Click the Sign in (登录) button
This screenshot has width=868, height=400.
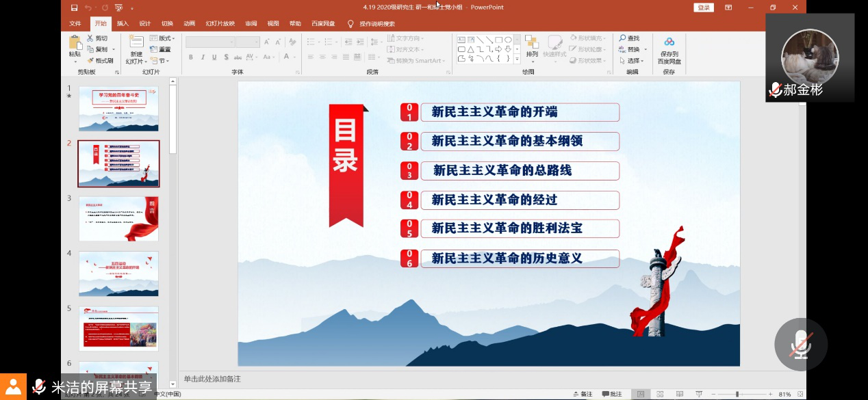pos(704,8)
